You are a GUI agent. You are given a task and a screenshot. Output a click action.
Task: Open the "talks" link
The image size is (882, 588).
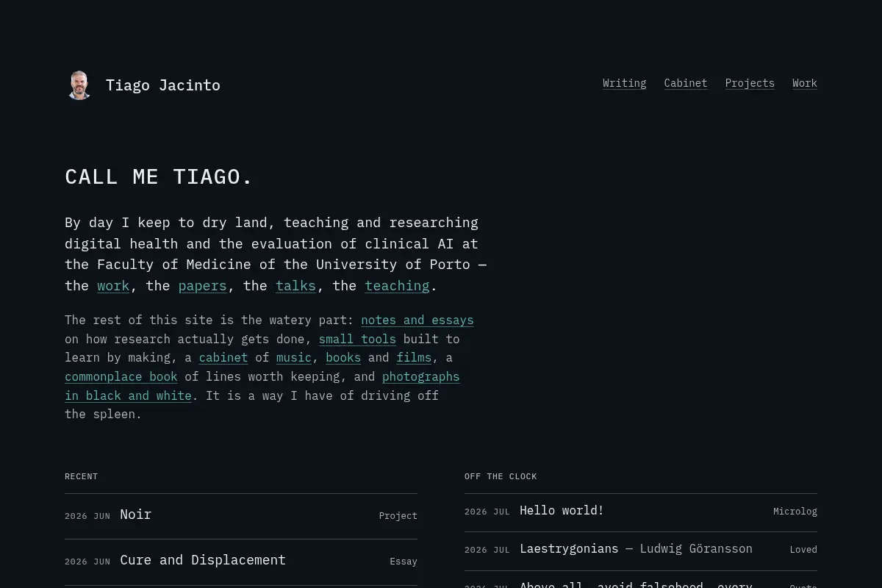tap(295, 285)
